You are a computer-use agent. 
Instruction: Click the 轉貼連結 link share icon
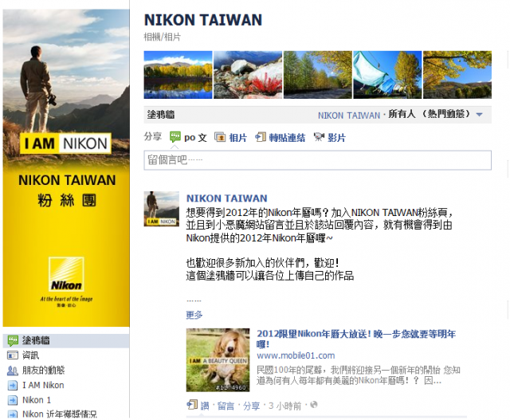pos(261,137)
